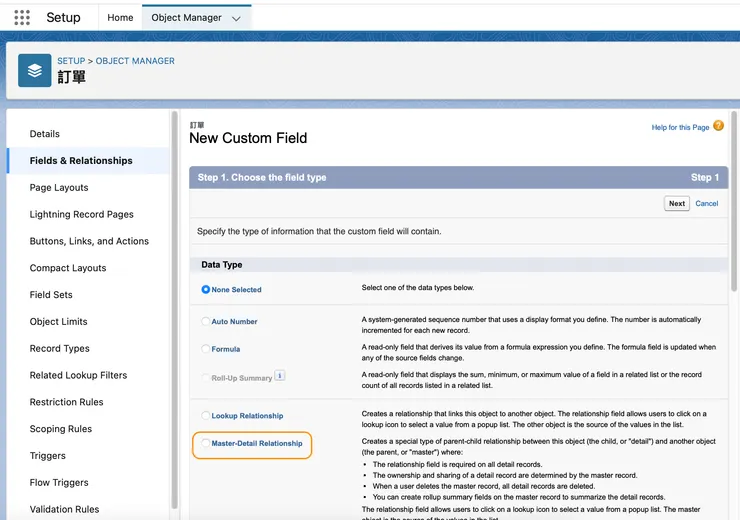
Task: Open Validation Rules in the sidebar
Action: coord(64,509)
